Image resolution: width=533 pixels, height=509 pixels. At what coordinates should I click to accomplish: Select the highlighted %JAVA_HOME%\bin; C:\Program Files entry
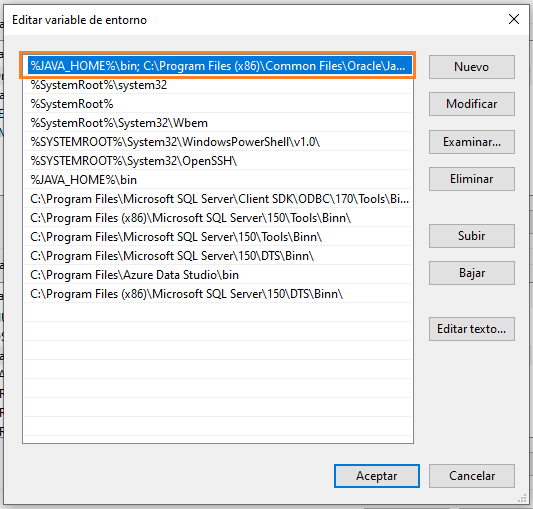coord(218,66)
